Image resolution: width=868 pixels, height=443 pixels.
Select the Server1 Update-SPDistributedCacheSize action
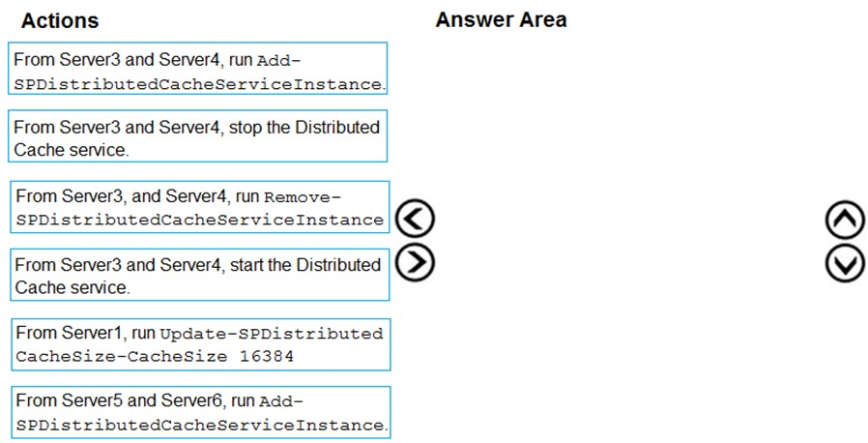click(200, 344)
